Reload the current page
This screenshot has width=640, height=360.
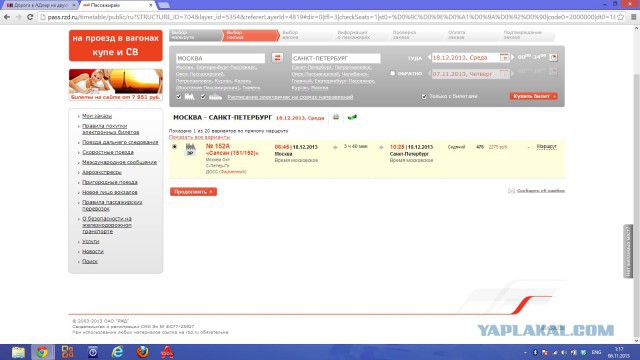[x=30, y=17]
